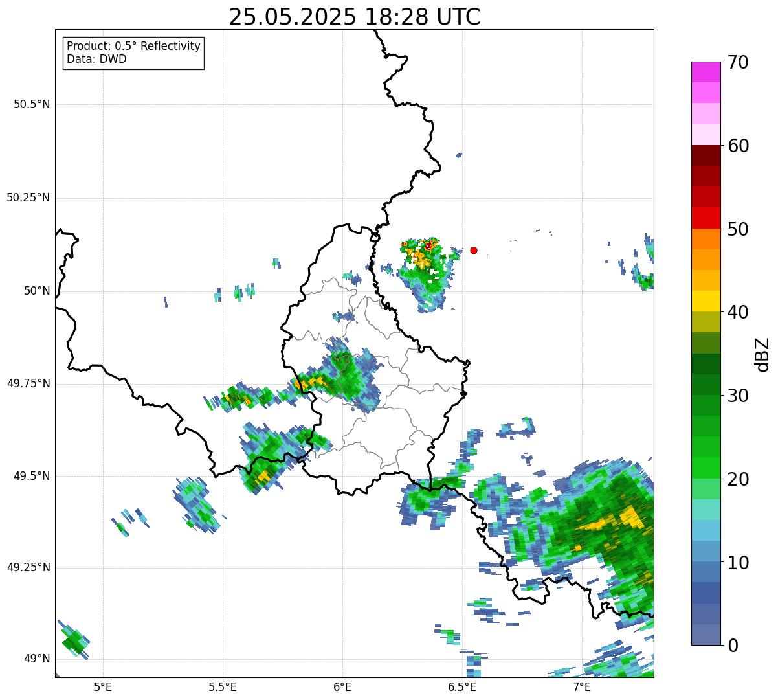Pick the magenta top colorbar segment
778x700 pixels.
coord(706,72)
